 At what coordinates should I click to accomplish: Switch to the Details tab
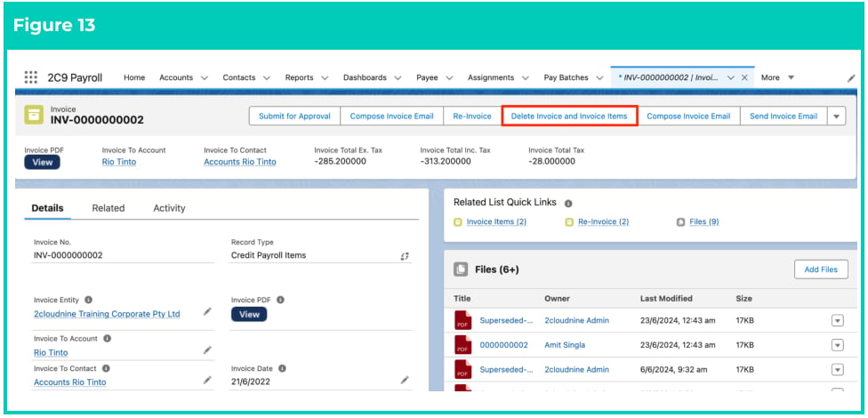(x=48, y=208)
